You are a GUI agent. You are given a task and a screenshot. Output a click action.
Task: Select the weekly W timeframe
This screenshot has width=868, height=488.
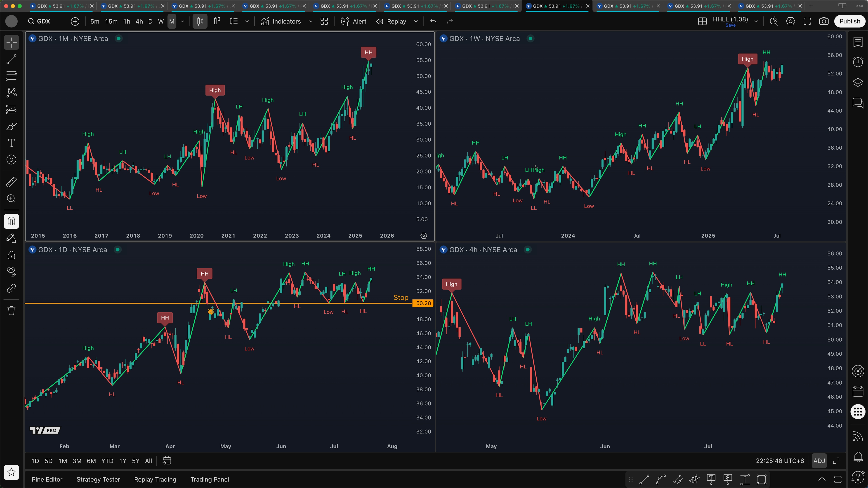pyautogui.click(x=161, y=21)
